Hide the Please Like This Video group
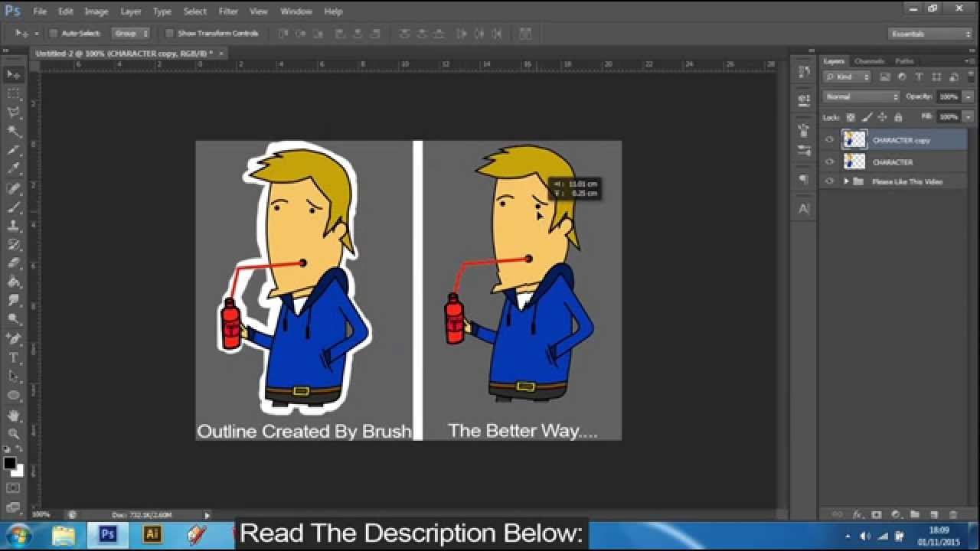 point(829,181)
